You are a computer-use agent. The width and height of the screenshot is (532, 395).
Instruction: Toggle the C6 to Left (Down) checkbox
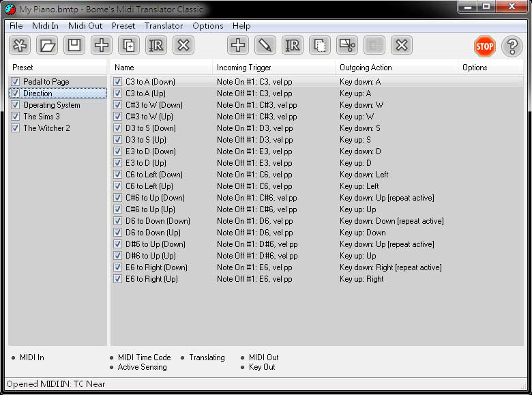click(x=117, y=175)
